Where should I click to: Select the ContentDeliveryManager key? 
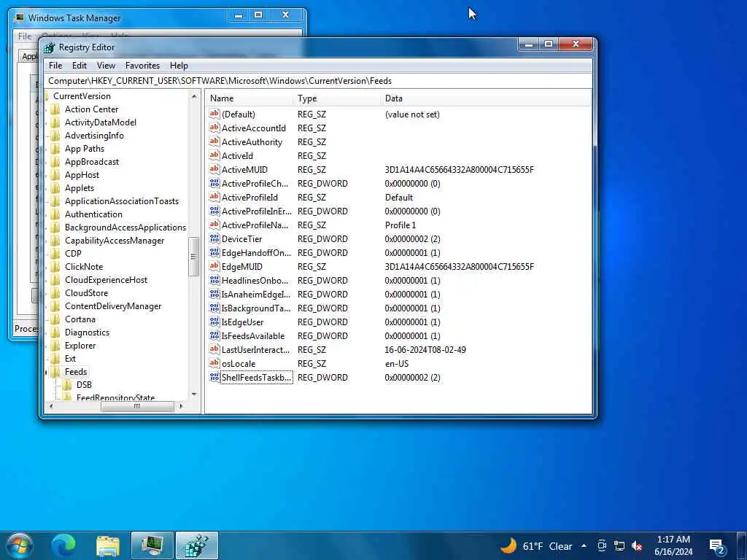click(113, 306)
